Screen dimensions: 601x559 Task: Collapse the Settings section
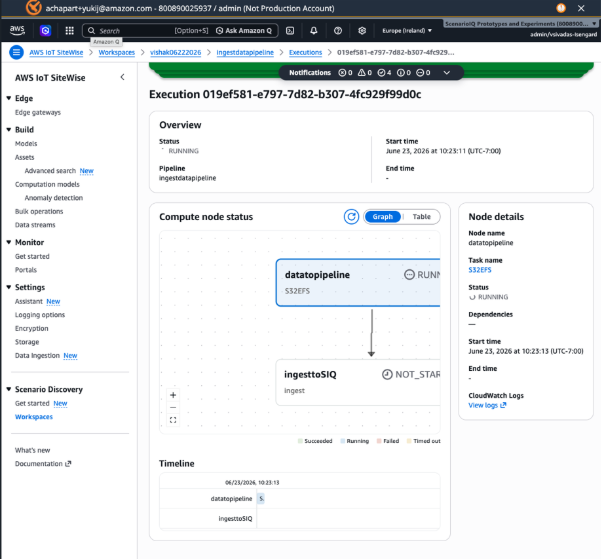pos(8,287)
